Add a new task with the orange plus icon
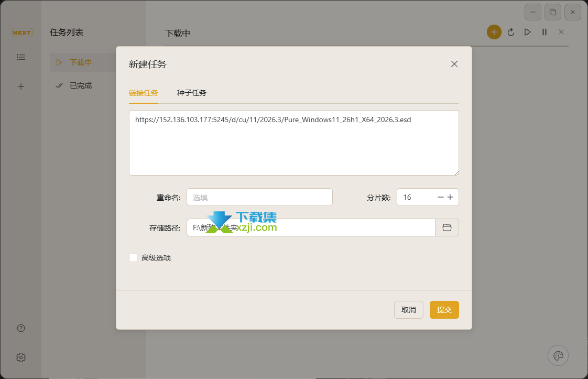 coord(493,32)
